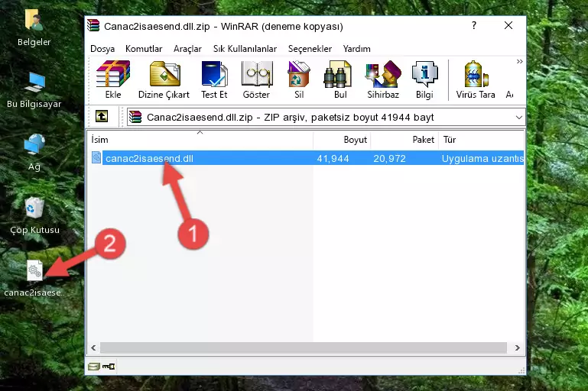Click the archive path address field
Image resolution: width=588 pixels, height=391 pixels.
pos(326,118)
